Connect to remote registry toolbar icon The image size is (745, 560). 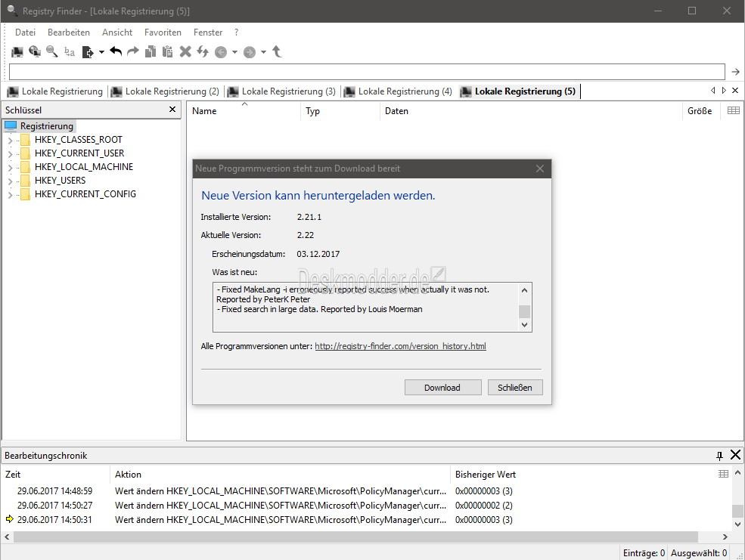pyautogui.click(x=35, y=51)
